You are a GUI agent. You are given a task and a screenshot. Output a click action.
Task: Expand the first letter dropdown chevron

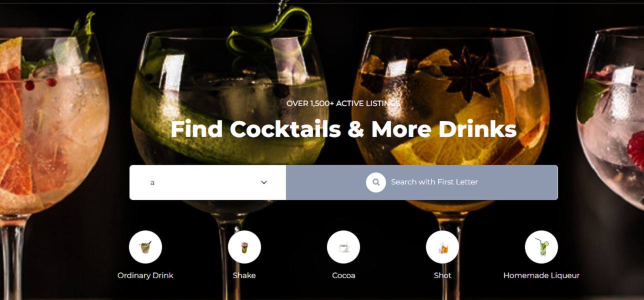coord(264,182)
